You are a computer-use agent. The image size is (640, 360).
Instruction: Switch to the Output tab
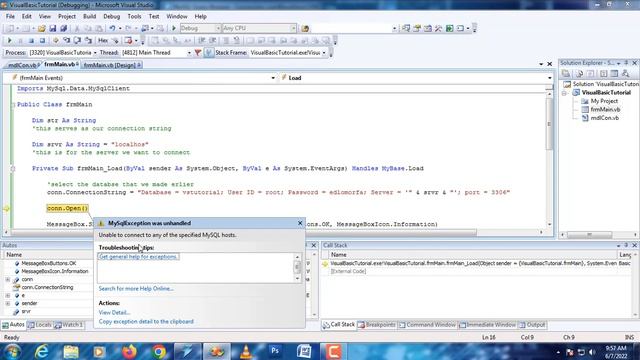click(532, 325)
